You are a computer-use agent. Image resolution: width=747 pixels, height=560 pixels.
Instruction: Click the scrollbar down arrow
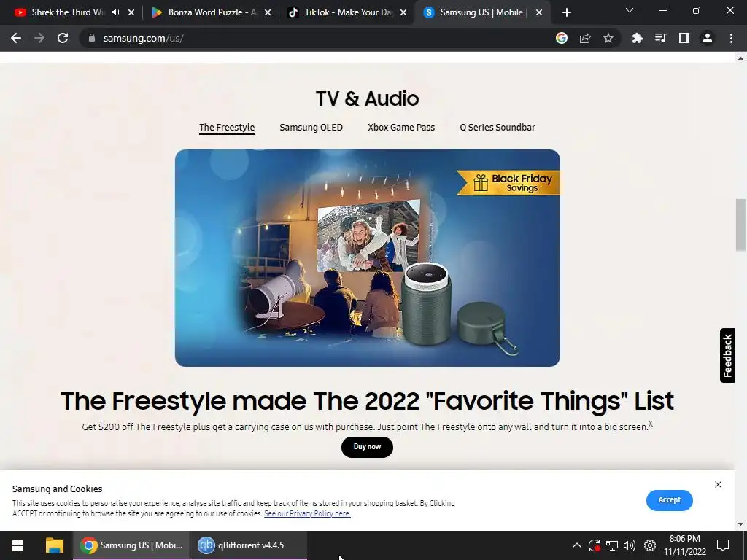[x=740, y=524]
